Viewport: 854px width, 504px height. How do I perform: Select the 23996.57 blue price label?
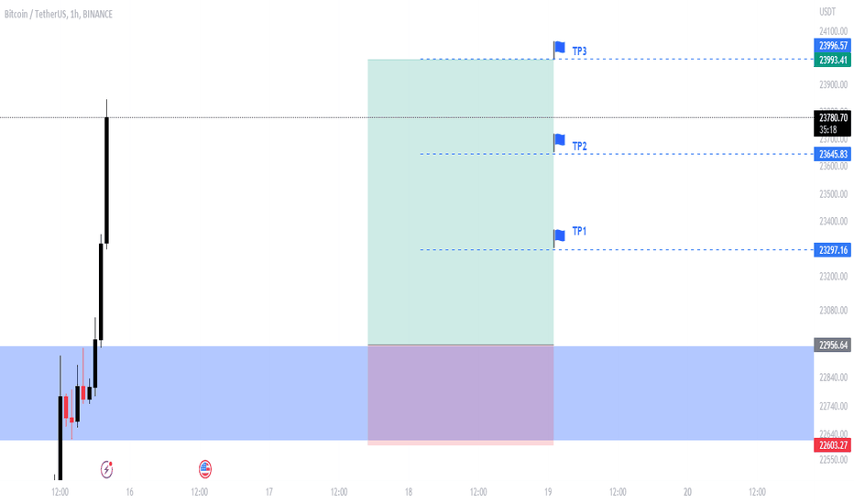pyautogui.click(x=833, y=46)
